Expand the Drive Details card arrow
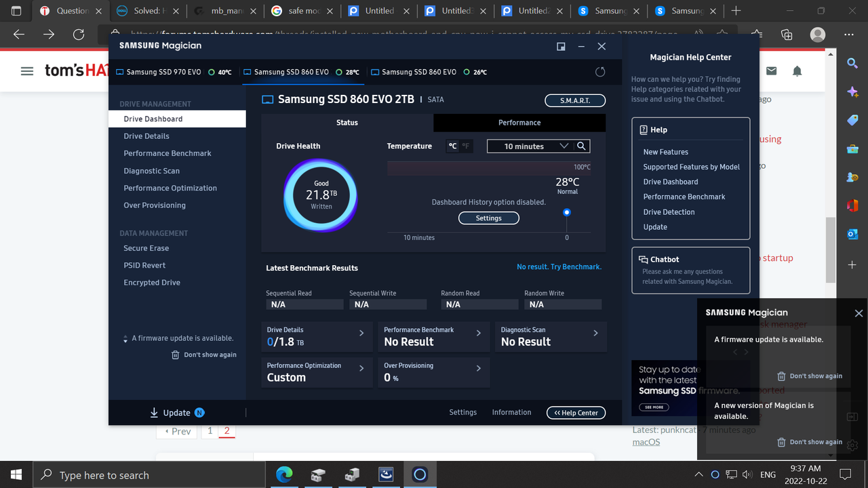 (361, 333)
